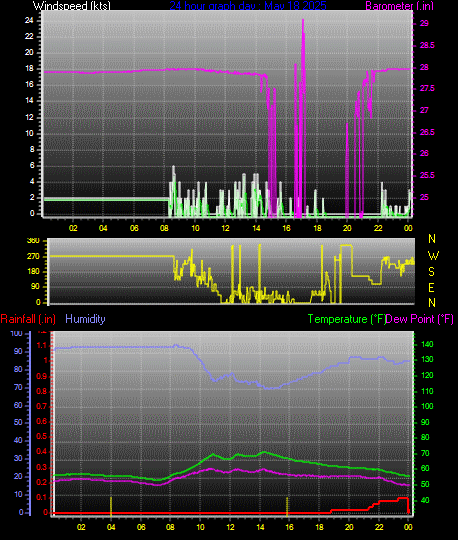Viewport: 458px width, 540px height.
Task: Select the Temperature (°F) legend label
Action: pyautogui.click(x=346, y=319)
